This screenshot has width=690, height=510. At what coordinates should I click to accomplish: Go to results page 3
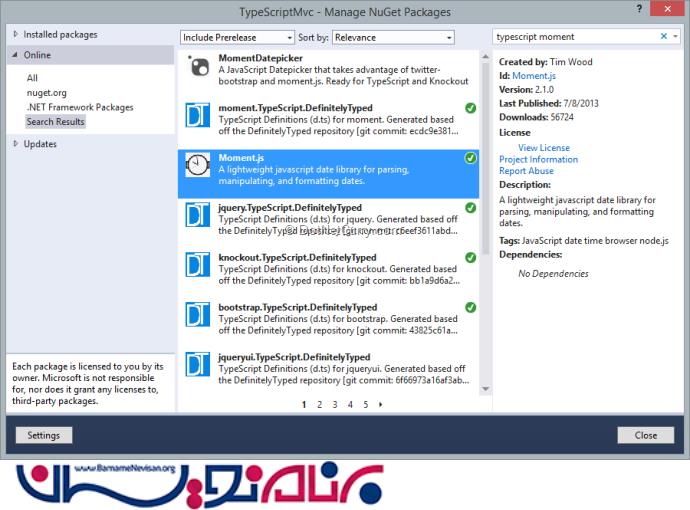pyautogui.click(x=335, y=404)
